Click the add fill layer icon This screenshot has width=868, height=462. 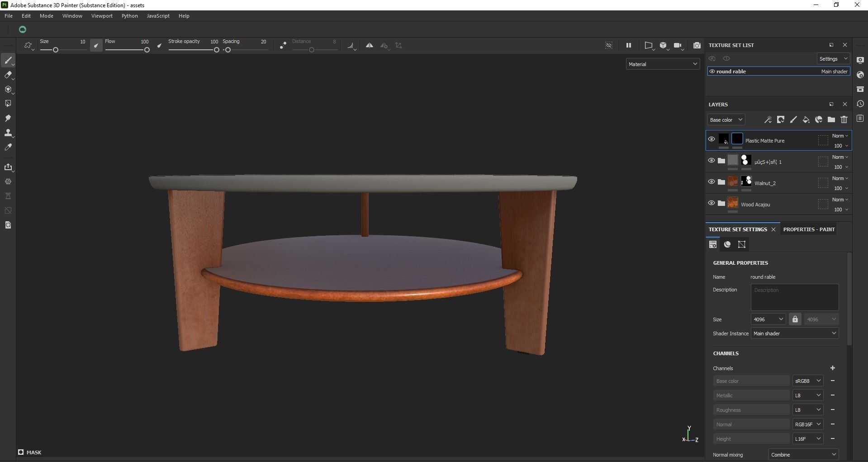[806, 119]
